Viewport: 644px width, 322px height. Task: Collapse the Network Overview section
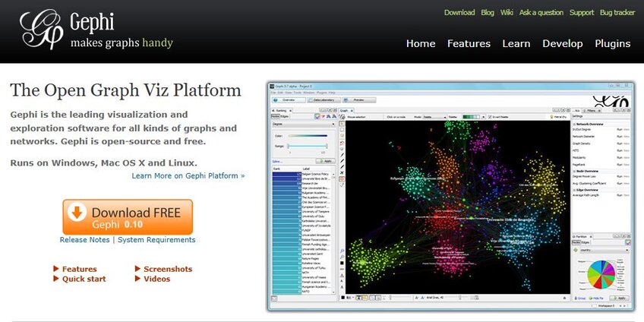coord(574,125)
